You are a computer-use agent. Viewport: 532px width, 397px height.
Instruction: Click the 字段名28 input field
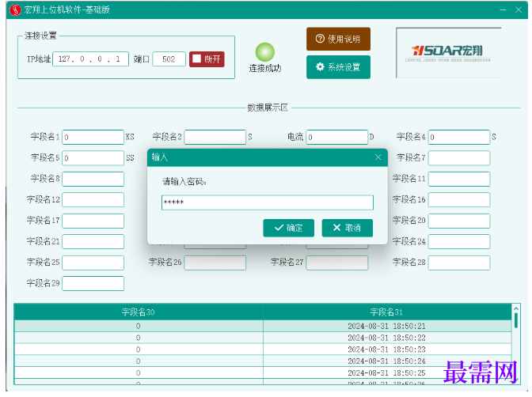[459, 263]
